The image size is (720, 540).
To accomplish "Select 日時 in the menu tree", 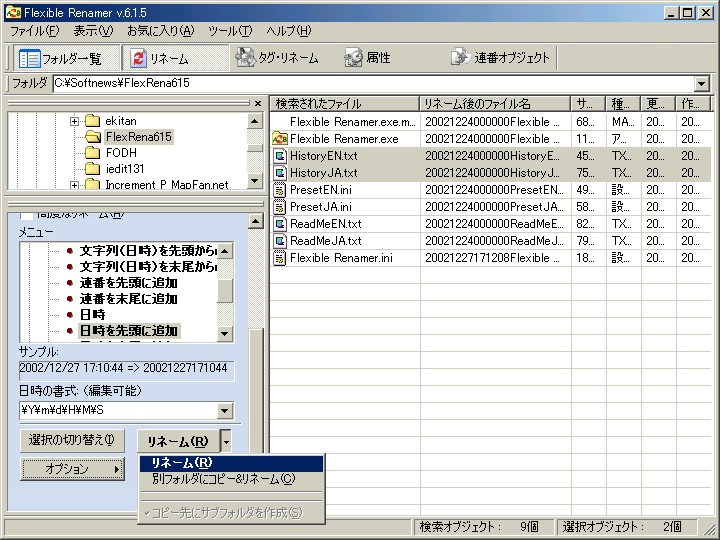I will tap(93, 315).
